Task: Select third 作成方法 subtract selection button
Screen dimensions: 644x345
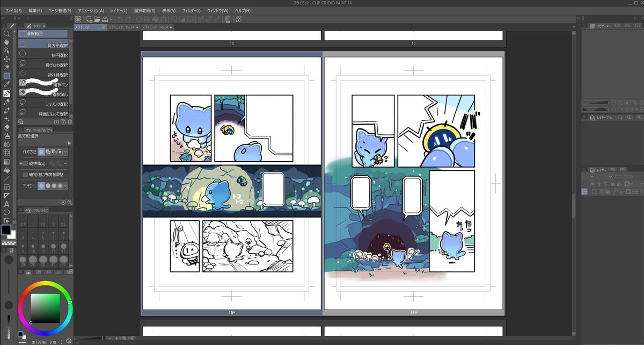Action: click(54, 152)
